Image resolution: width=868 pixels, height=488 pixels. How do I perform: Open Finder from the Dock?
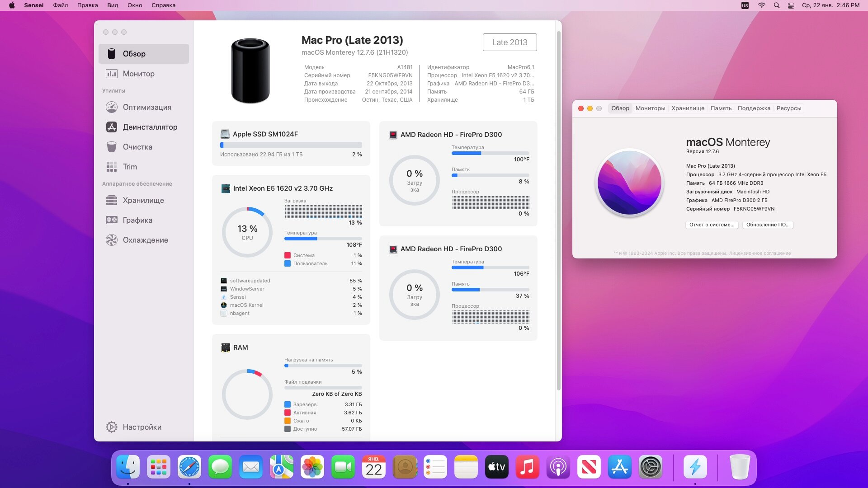pos(128,467)
